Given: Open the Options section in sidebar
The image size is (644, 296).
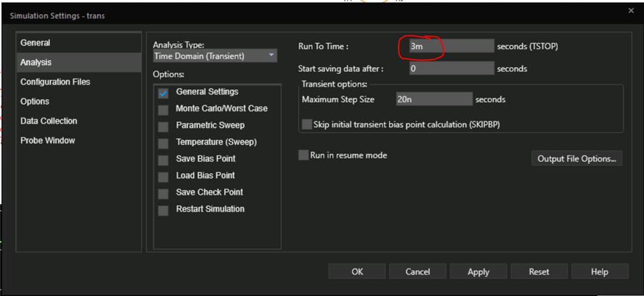Looking at the screenshot, I should tap(35, 101).
